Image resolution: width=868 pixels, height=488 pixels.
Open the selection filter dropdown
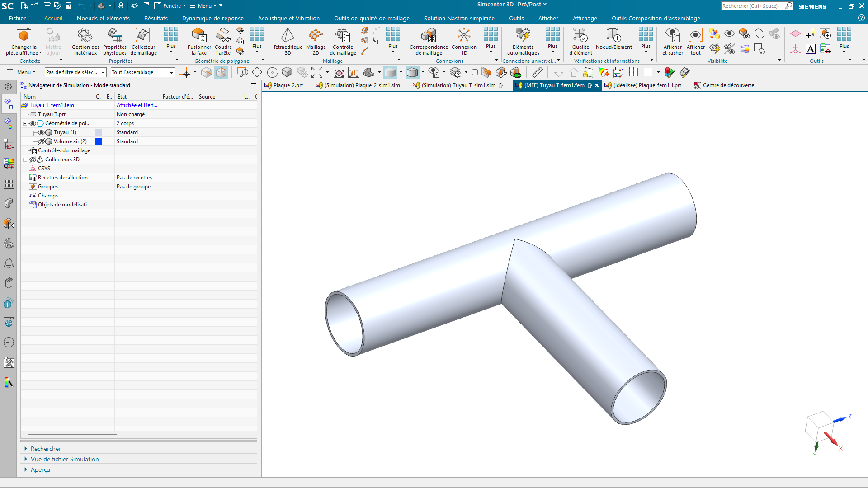click(x=75, y=72)
